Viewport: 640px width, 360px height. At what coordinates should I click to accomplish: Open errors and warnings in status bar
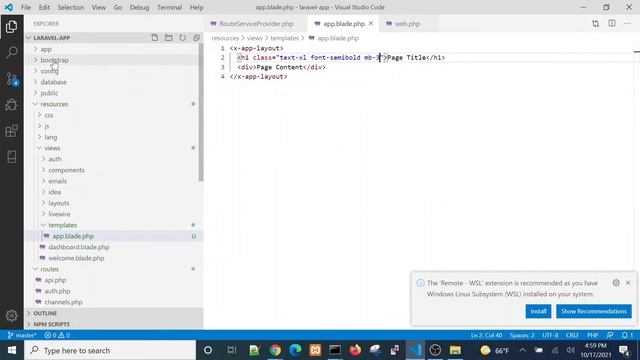point(57,335)
